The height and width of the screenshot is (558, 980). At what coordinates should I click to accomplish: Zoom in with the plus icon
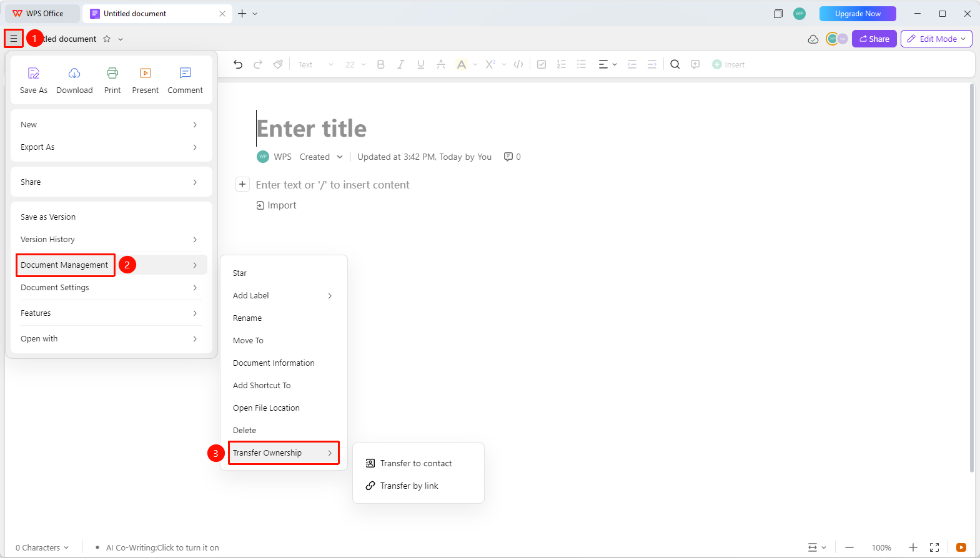913,547
